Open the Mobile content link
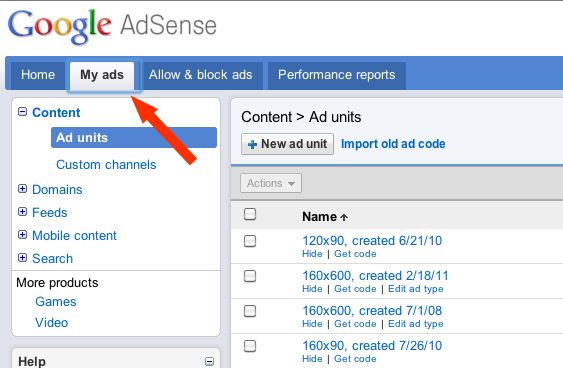The width and height of the screenshot is (563, 368). pyautogui.click(x=74, y=236)
